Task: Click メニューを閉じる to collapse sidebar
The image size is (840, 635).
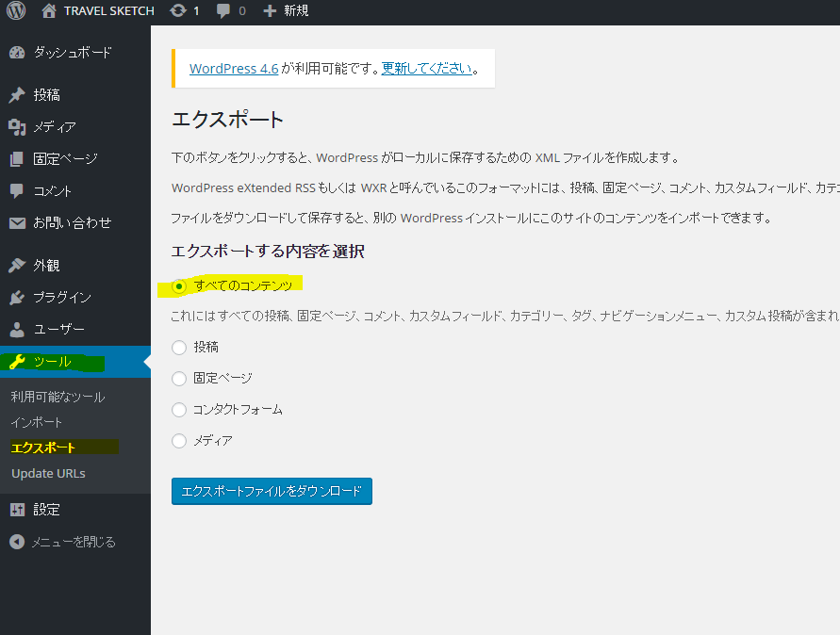Action: click(x=74, y=542)
